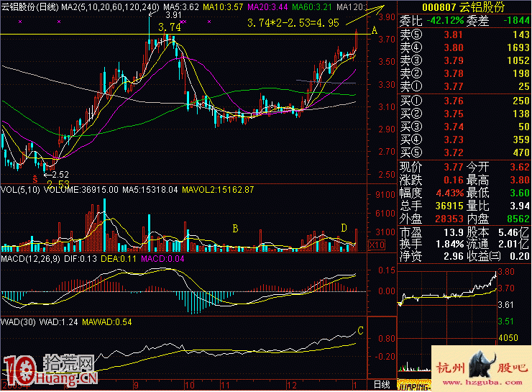This screenshot has width=532, height=392.
Task: Select the 卖④ 3.80 order row
Action: tap(464, 47)
